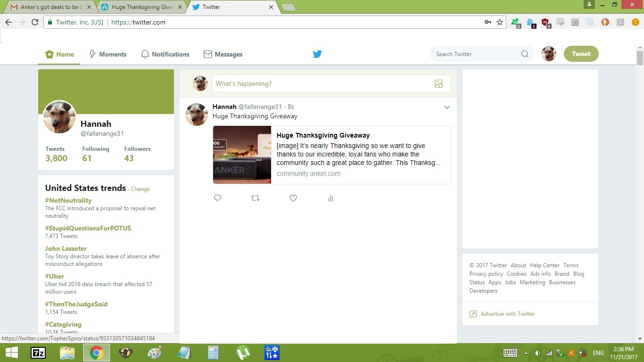
Task: Open the #StupidQuestionsForPOTUS trend
Action: 88,228
